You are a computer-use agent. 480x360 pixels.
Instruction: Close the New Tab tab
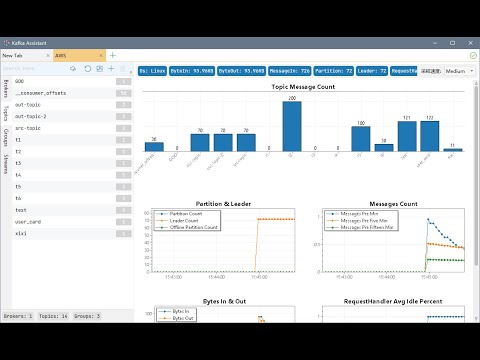tap(48, 56)
